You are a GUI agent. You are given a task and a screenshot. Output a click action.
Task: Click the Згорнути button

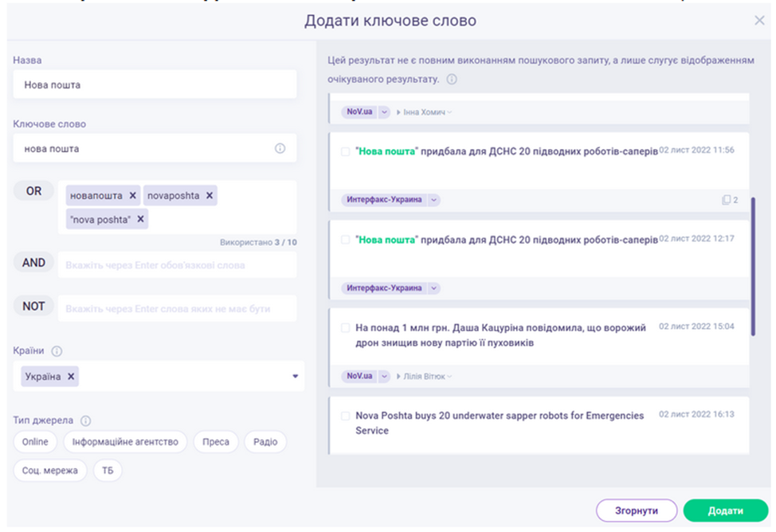[636, 510]
